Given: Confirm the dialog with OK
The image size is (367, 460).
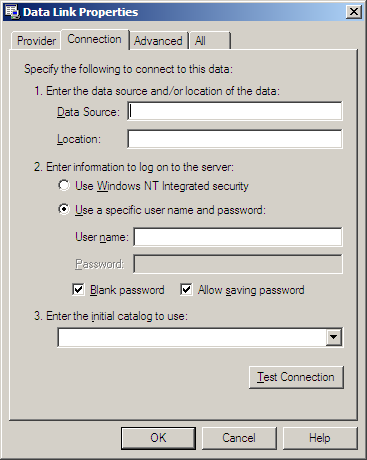Looking at the screenshot, I should 158,438.
